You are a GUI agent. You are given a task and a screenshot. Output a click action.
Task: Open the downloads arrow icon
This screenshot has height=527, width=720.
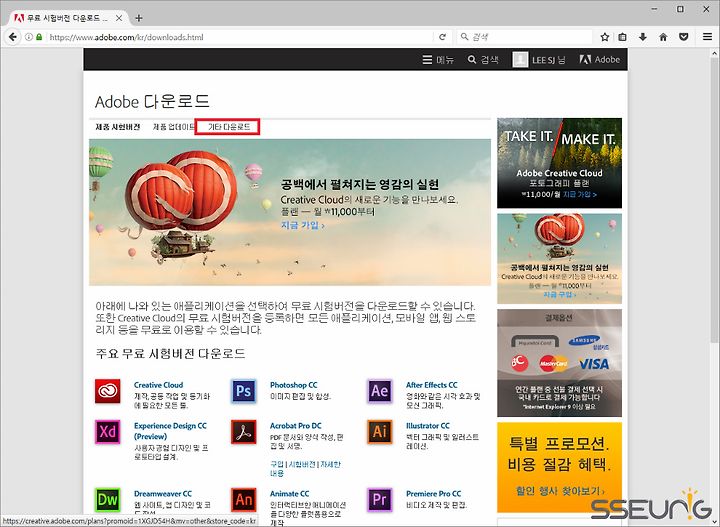[x=642, y=37]
